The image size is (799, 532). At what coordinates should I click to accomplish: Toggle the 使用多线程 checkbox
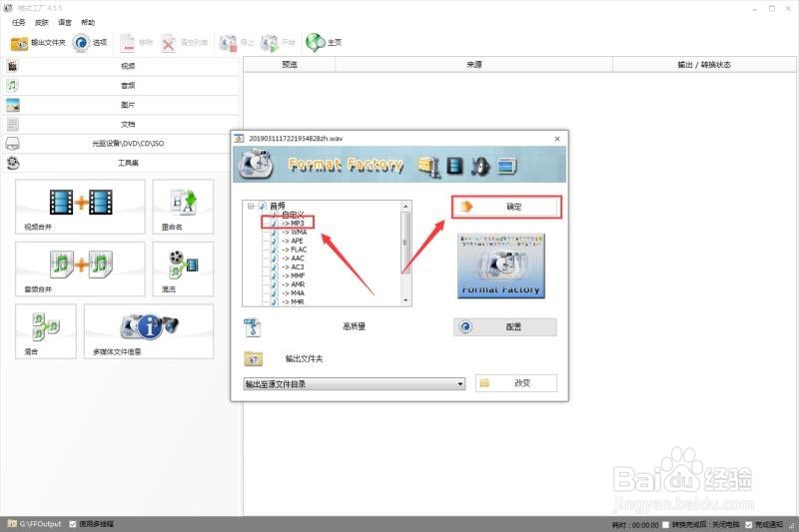pos(72,524)
